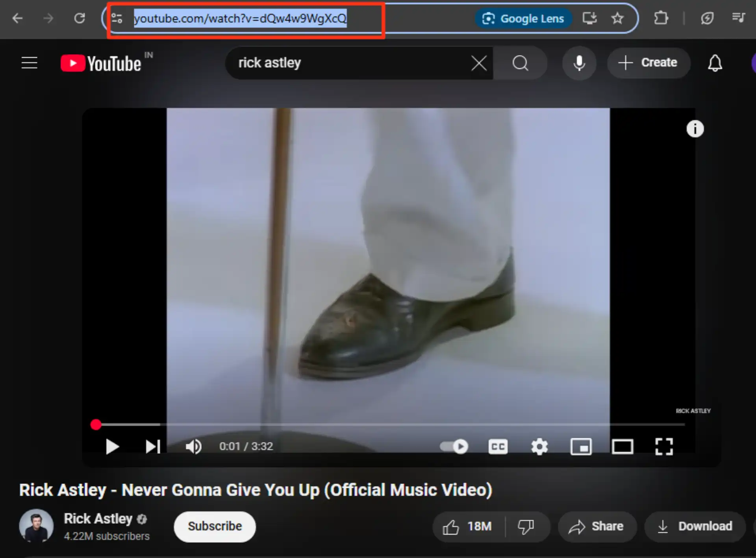
Task: Toggle closed captions CC button
Action: click(x=498, y=447)
